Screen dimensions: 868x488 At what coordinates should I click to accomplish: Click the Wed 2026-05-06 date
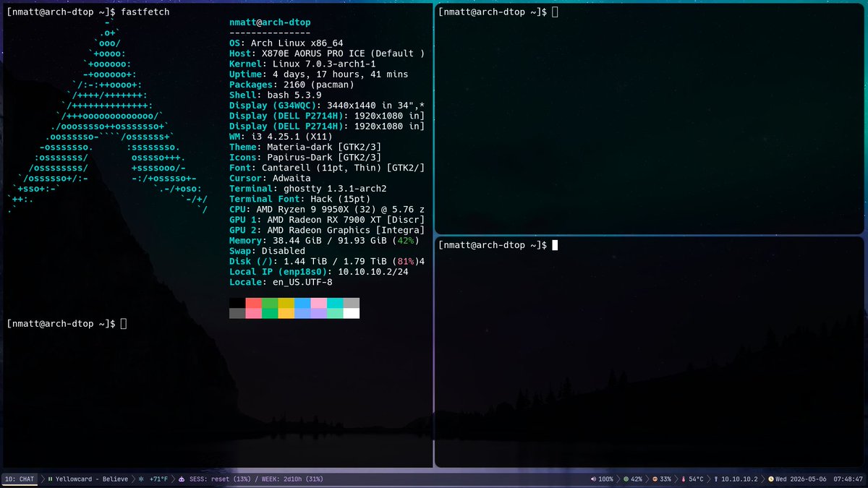(x=801, y=479)
